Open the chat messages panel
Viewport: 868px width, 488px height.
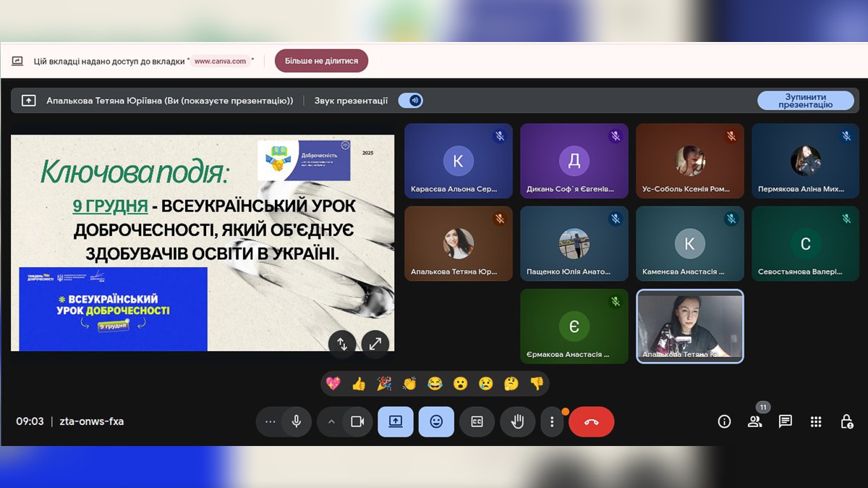click(x=786, y=421)
